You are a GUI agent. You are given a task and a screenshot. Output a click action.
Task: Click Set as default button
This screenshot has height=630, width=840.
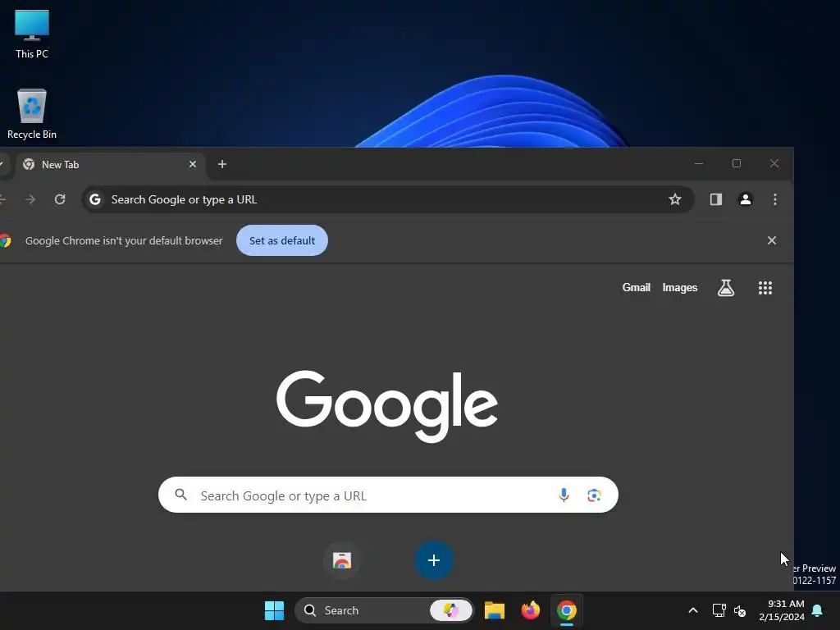282,240
